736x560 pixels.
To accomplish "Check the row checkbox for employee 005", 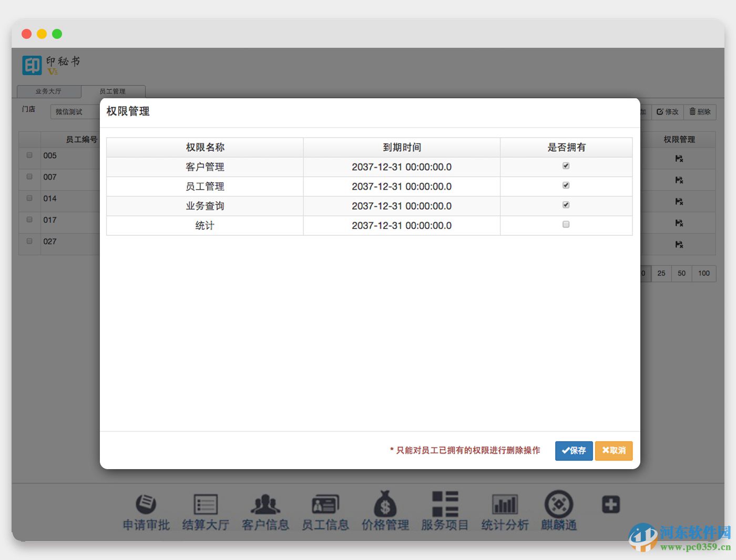I will coord(29,155).
